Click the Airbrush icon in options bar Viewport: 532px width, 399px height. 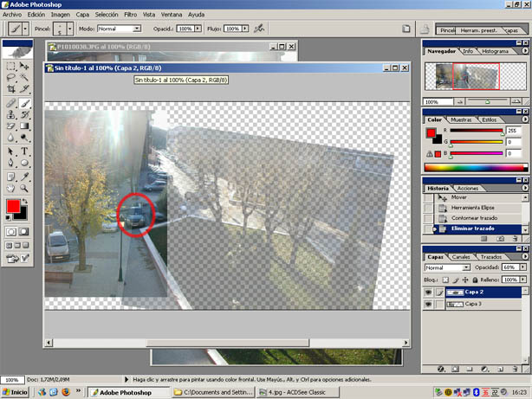coord(259,29)
